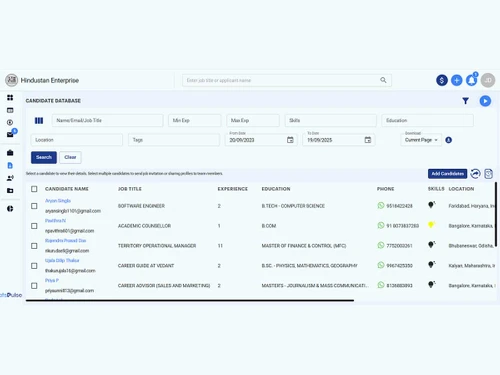View skills bulb for Software Engineer row
Screen dimensions: 500x375
pyautogui.click(x=431, y=205)
